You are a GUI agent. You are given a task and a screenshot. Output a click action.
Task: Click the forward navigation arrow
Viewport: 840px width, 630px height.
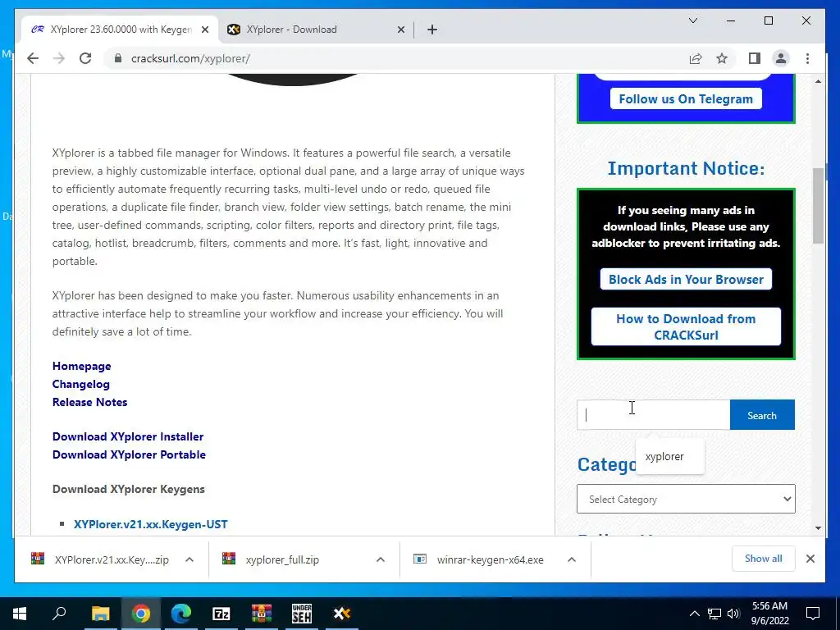[59, 58]
